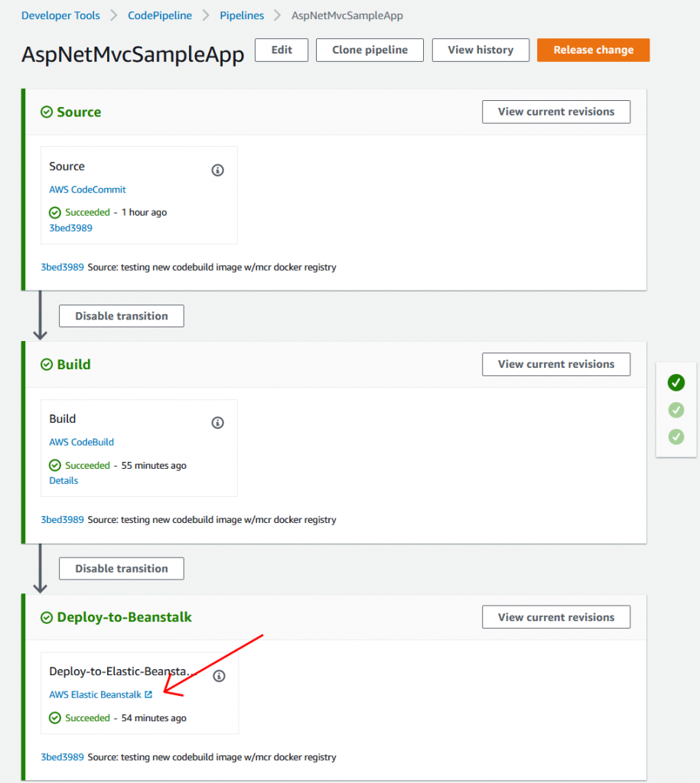Open 3bed3989 link in Source stage footer

pos(62,267)
